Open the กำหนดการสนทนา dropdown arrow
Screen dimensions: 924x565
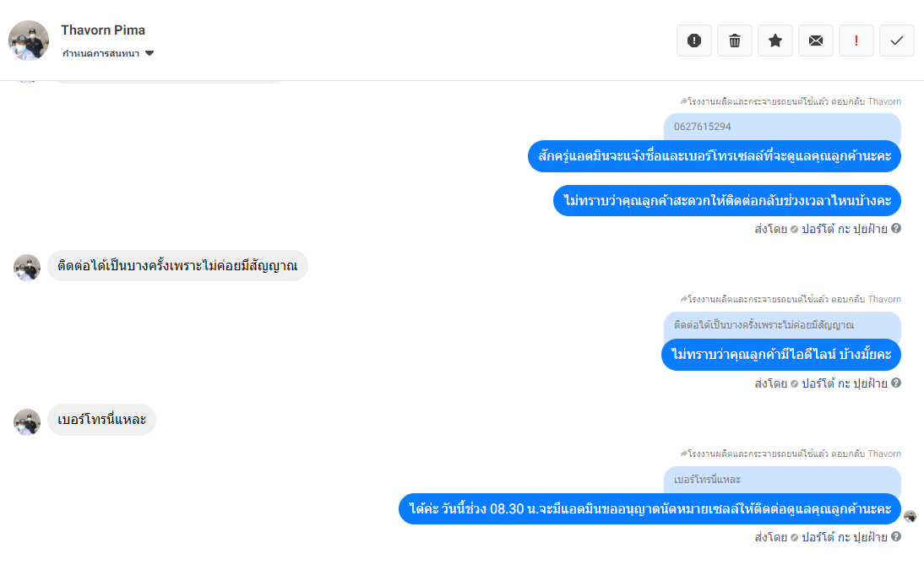pos(149,53)
